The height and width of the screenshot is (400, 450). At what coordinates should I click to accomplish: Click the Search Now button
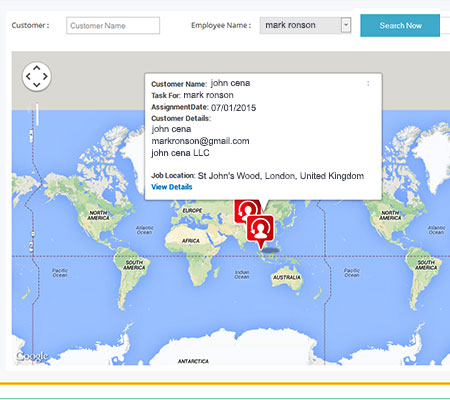pos(400,25)
